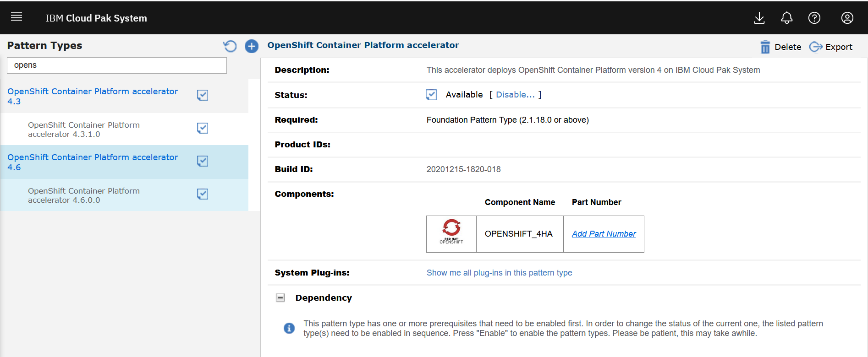Collapse the Dependency section
Screen dimensions: 868x357
click(x=280, y=298)
